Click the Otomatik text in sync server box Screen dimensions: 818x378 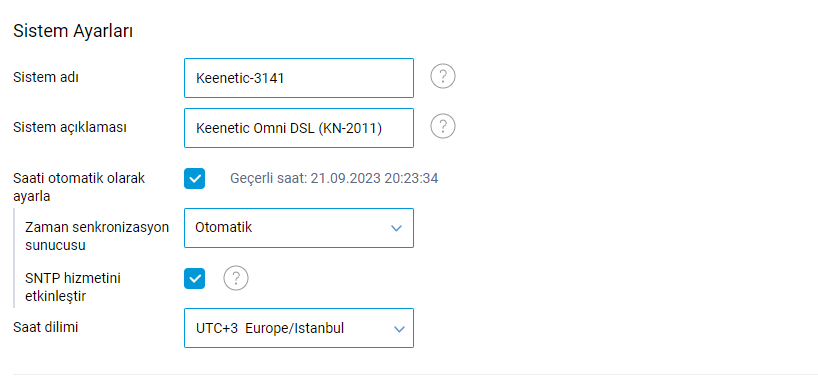point(223,228)
